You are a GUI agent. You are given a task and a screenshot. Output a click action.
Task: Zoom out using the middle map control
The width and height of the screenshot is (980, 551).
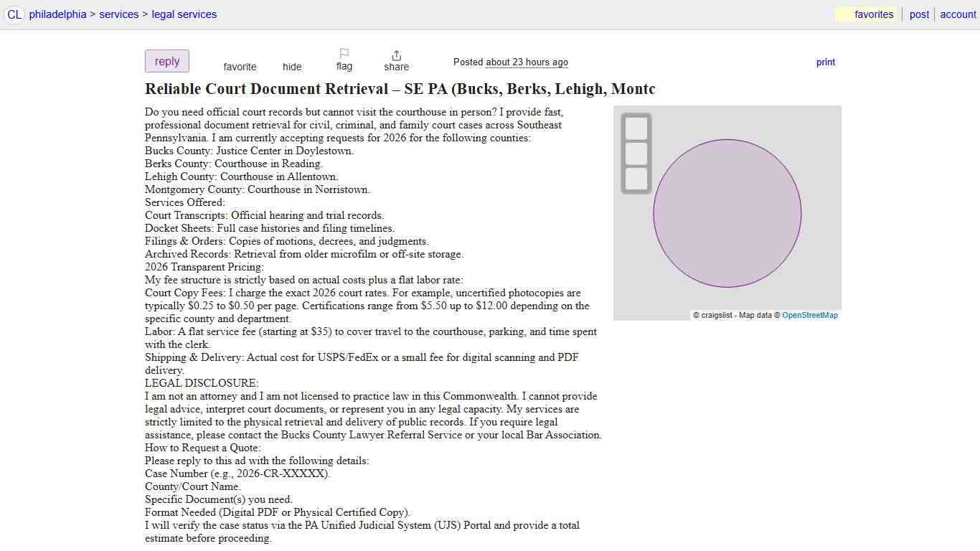(636, 154)
